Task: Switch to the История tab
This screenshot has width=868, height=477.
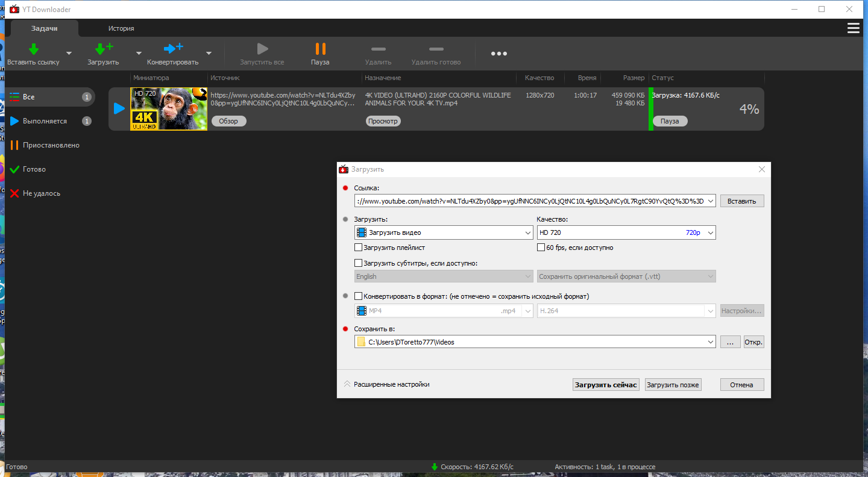Action: 121,28
